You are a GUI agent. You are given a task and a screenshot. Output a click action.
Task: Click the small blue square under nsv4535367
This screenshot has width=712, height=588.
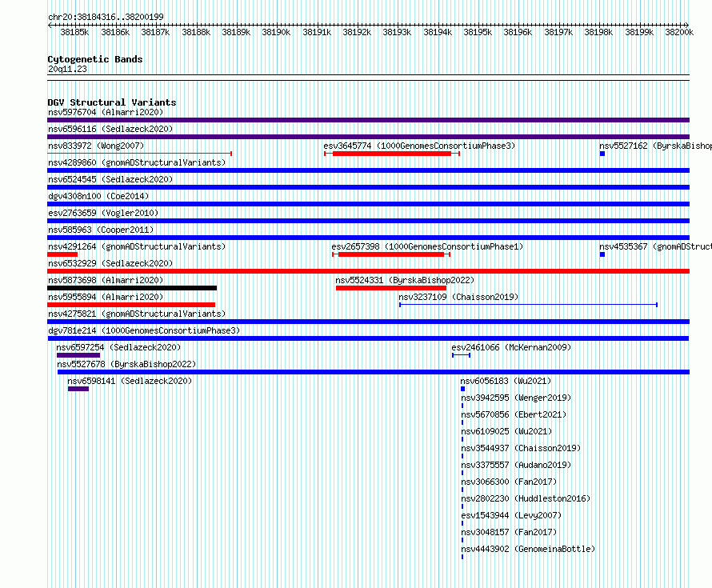point(602,254)
